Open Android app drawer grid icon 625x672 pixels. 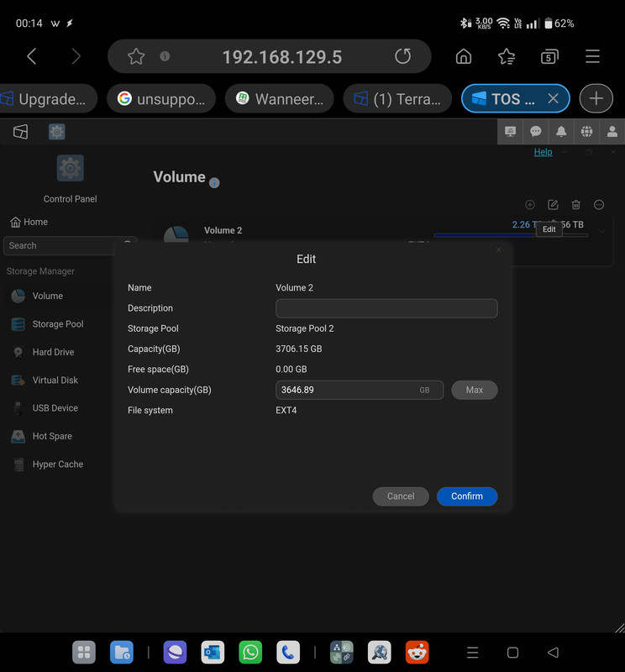[84, 653]
